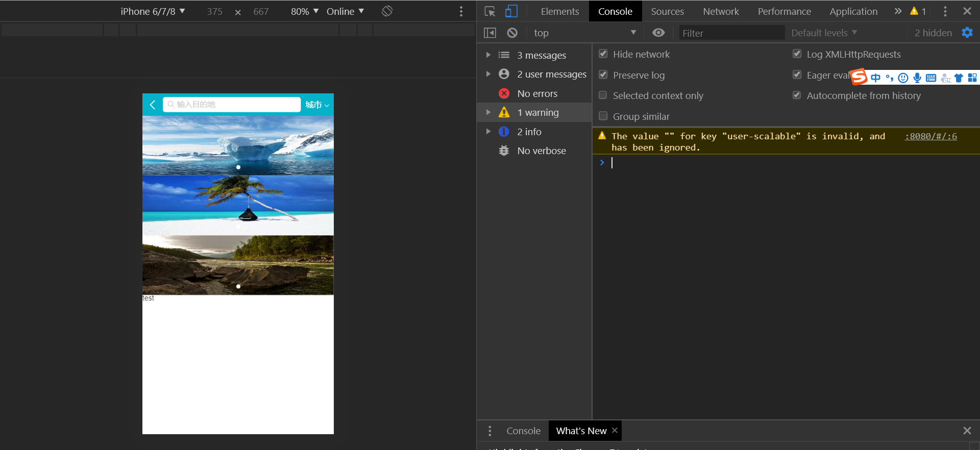The image size is (980, 450).
Task: Toggle Sogou punctuation mode icon
Action: [890, 78]
